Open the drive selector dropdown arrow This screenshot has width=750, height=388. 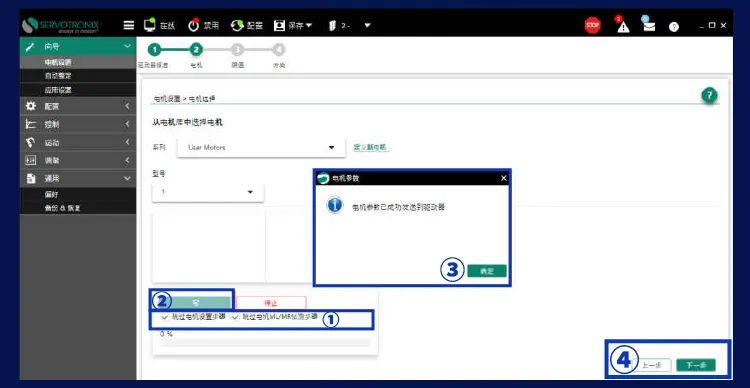pos(367,25)
